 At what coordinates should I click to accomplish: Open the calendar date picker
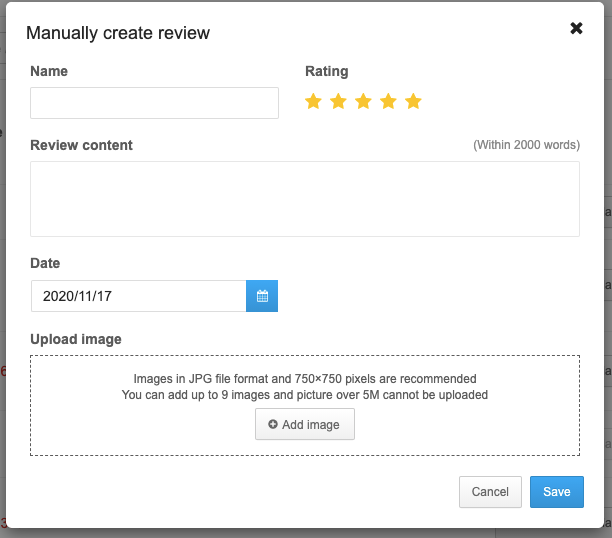coord(262,296)
